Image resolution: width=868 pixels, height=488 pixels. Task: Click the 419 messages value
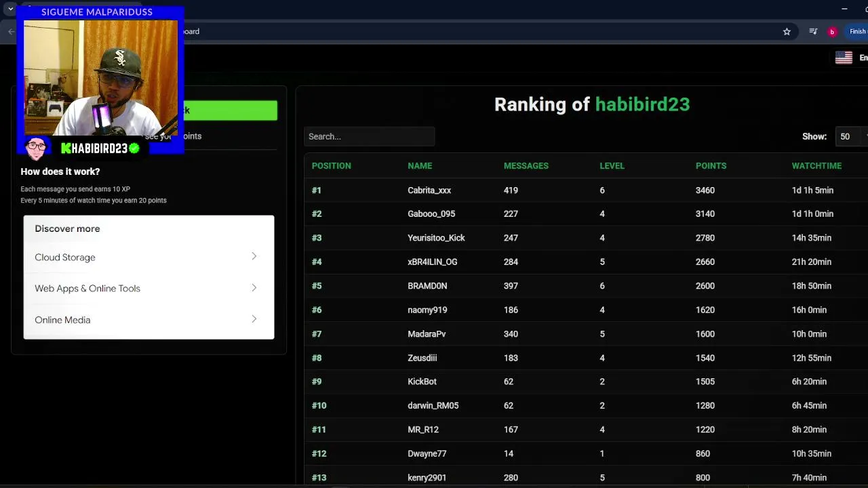511,190
